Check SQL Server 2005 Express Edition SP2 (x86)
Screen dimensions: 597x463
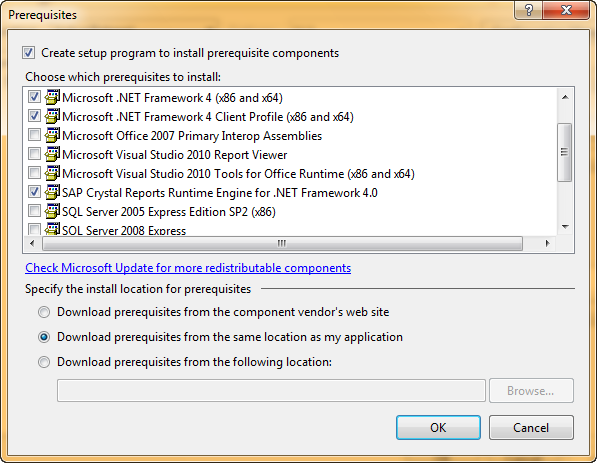click(34, 211)
